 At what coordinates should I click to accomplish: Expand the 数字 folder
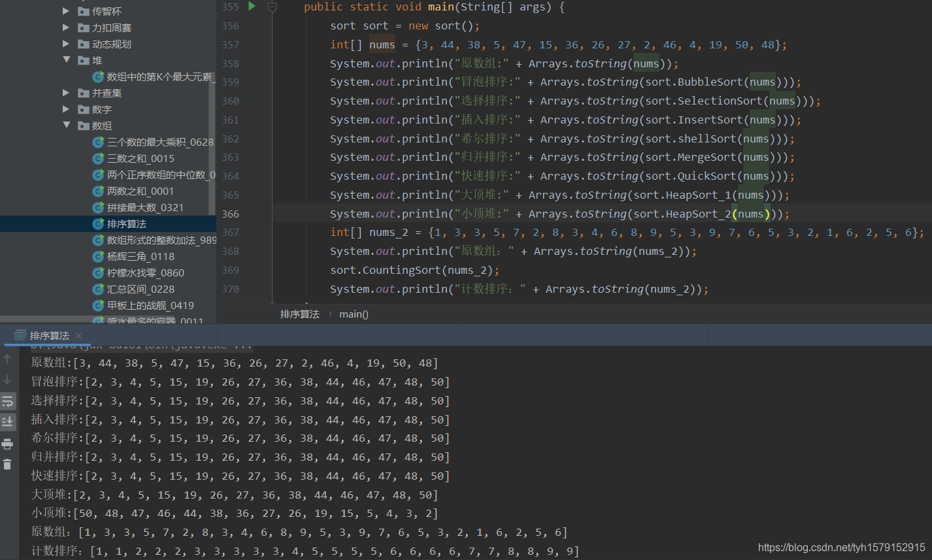(66, 109)
